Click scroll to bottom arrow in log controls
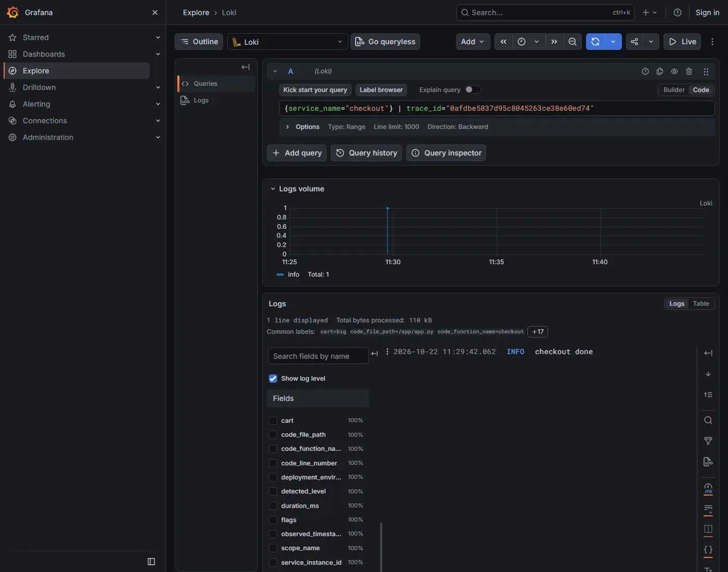This screenshot has width=728, height=572. (708, 374)
